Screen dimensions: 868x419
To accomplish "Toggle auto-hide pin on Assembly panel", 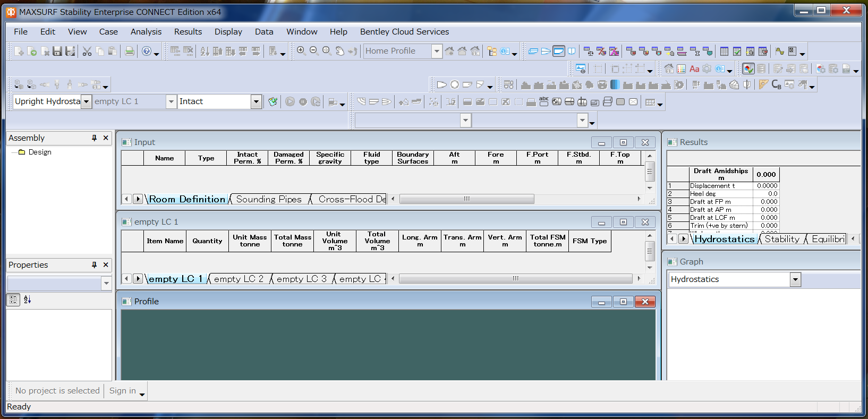I will (x=95, y=138).
